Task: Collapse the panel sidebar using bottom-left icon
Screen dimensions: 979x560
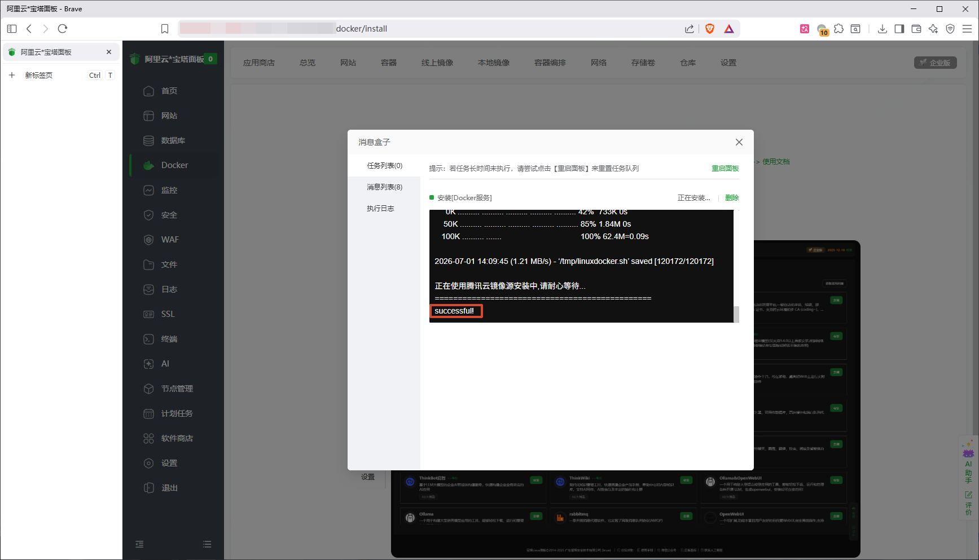Action: click(x=139, y=544)
